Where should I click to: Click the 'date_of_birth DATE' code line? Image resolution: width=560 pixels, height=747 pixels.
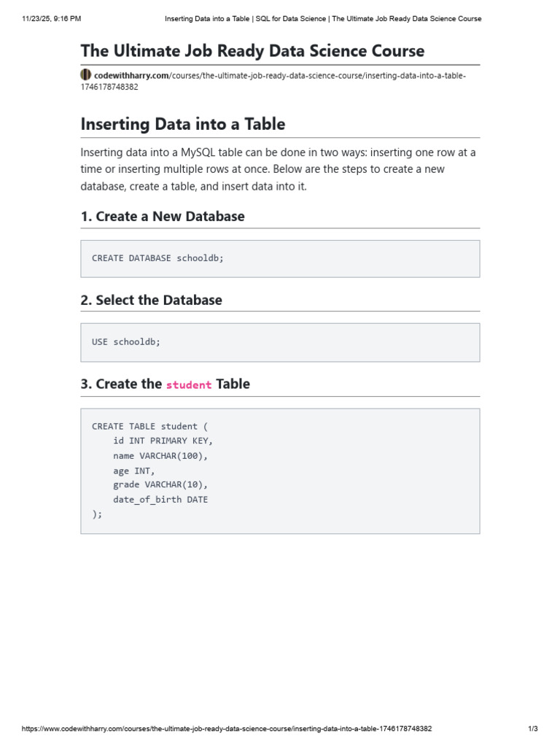160,500
